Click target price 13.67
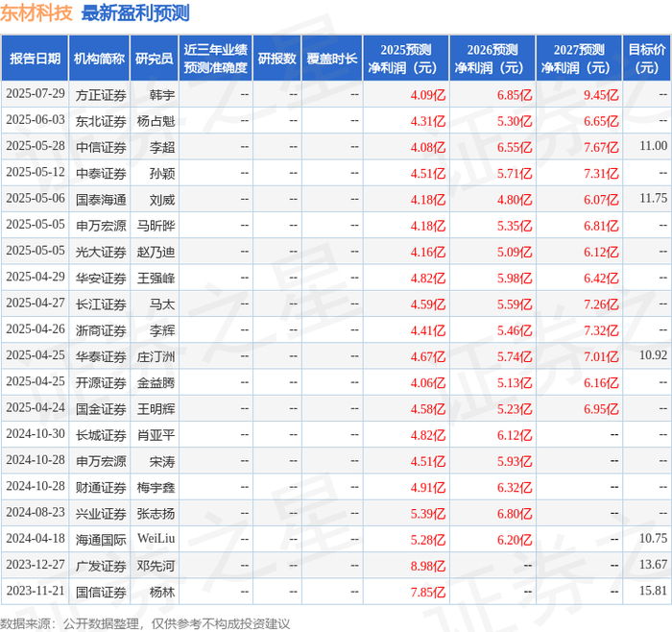Image resolution: width=672 pixels, height=632 pixels. (653, 564)
